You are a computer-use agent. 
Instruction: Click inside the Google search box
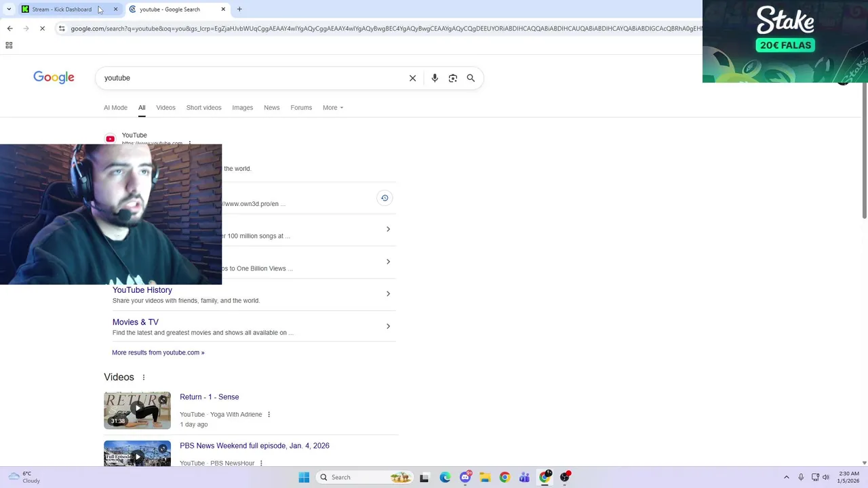(251, 78)
